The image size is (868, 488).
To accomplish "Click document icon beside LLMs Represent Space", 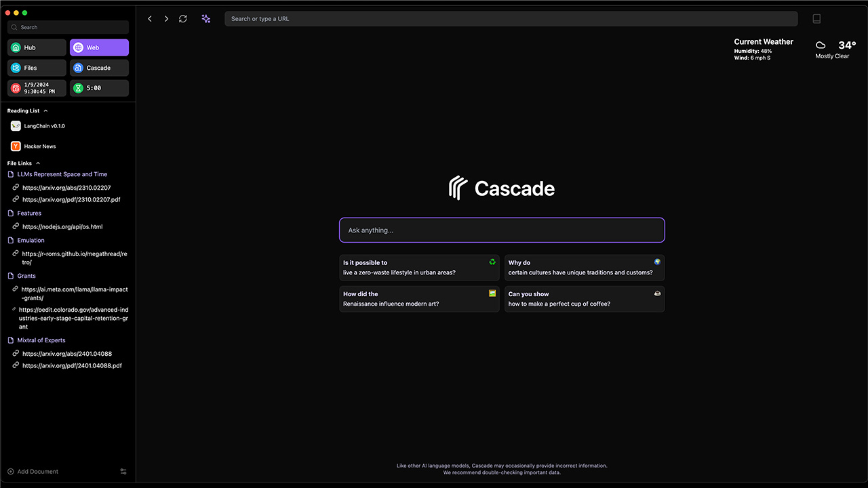I will [x=11, y=174].
